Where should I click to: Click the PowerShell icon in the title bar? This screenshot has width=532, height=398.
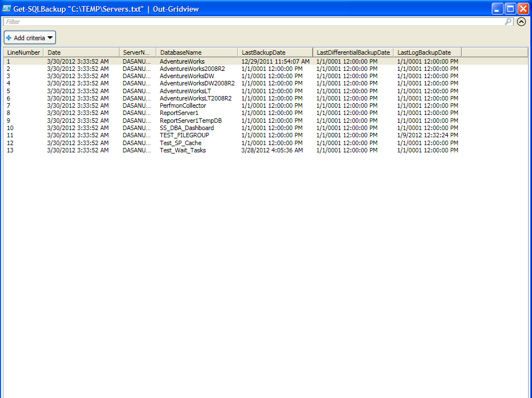pos(8,8)
